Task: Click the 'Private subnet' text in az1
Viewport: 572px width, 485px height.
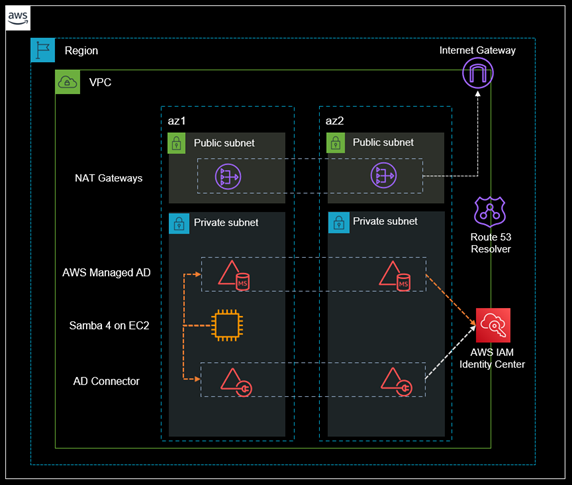Action: (x=226, y=222)
